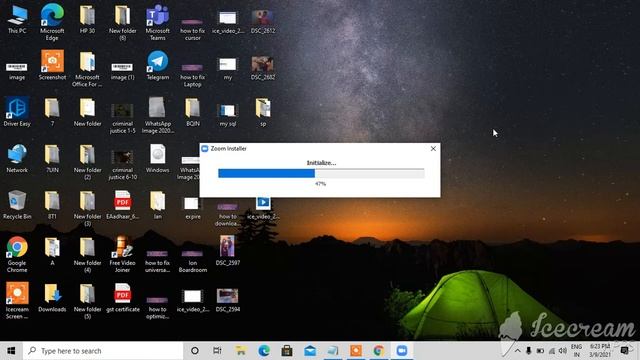Image resolution: width=640 pixels, height=360 pixels.
Task: Select New folder (4) icon
Action: (87, 255)
